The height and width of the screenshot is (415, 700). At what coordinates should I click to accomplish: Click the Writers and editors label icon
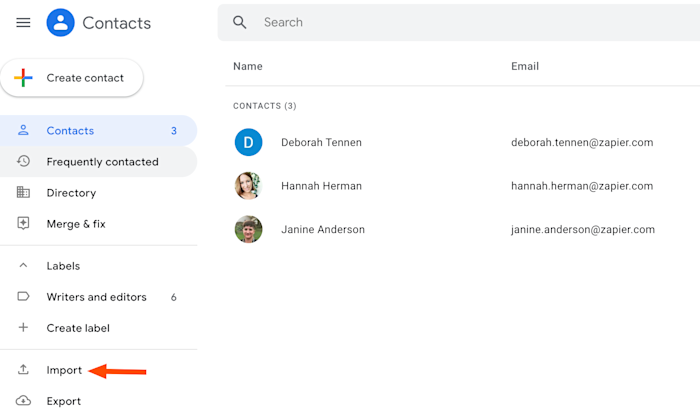click(x=24, y=297)
